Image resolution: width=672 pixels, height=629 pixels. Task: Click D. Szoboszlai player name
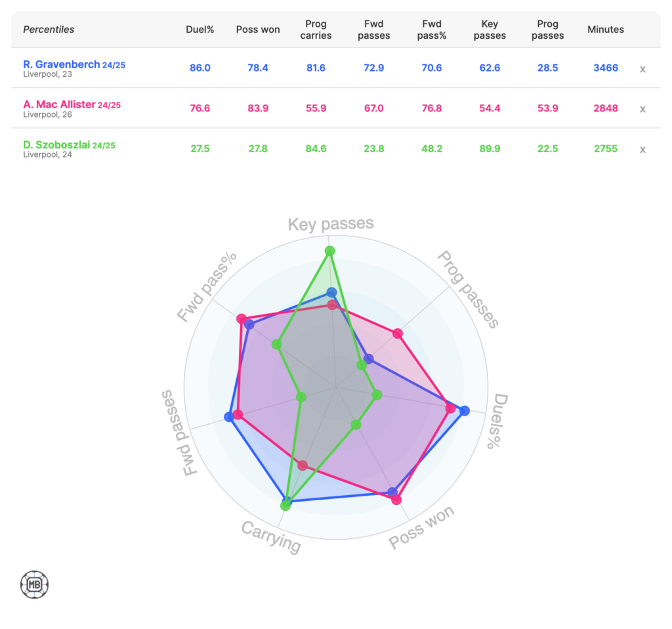(x=57, y=144)
